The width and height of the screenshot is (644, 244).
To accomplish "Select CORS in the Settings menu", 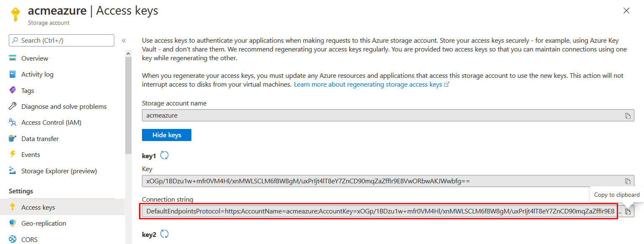I will point(29,239).
